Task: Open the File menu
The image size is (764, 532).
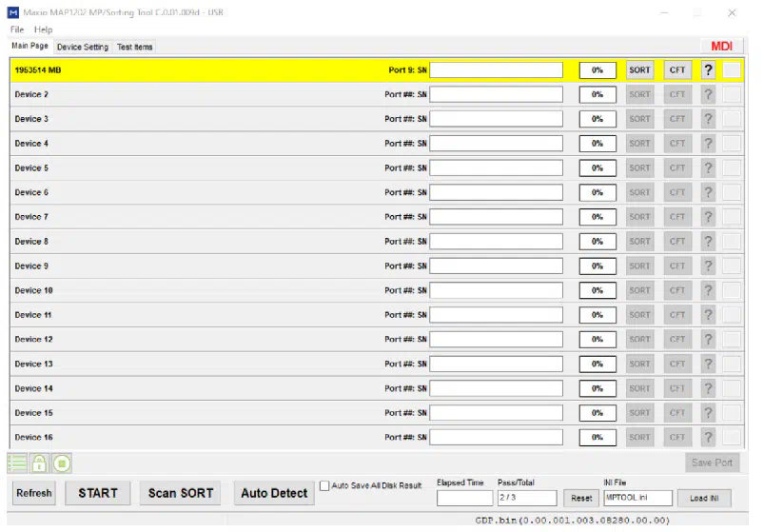Action: [17, 30]
